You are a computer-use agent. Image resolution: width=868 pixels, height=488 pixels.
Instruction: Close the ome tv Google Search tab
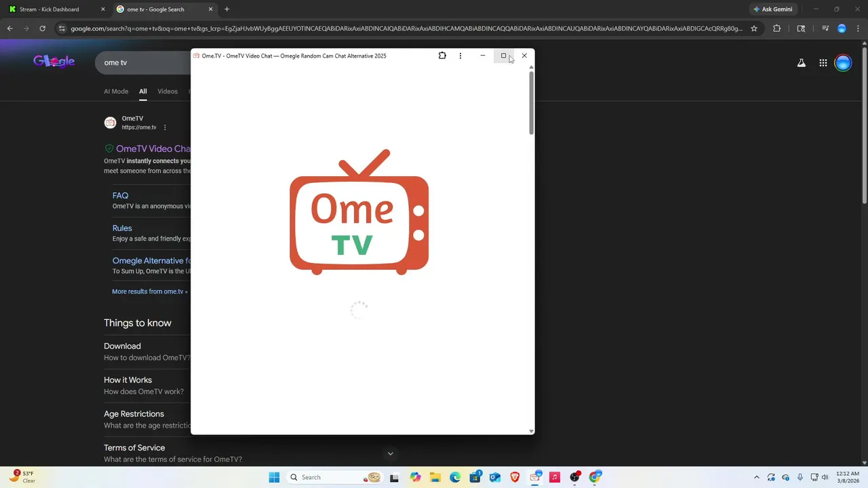[210, 9]
